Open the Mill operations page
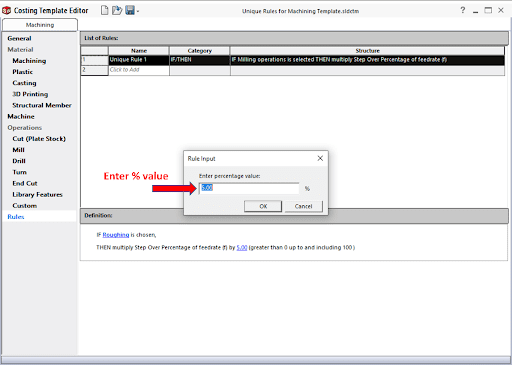Viewport: 512px width, 365px height. pyautogui.click(x=19, y=150)
